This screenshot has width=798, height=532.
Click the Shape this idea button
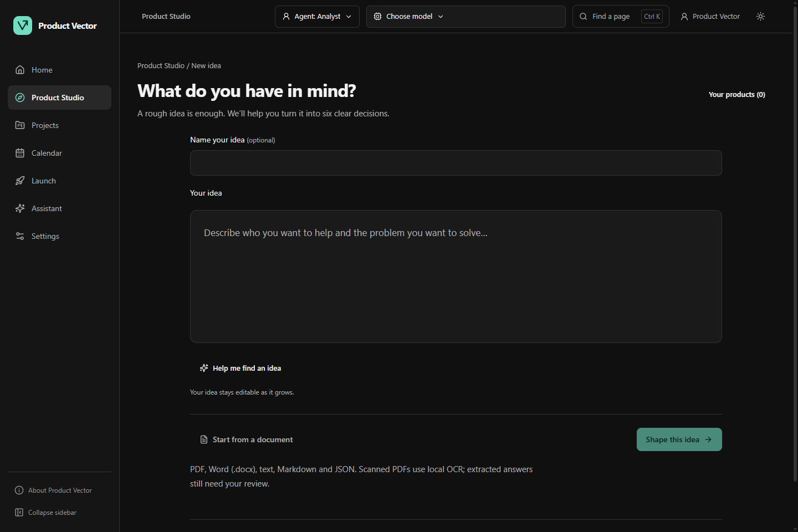pos(679,439)
